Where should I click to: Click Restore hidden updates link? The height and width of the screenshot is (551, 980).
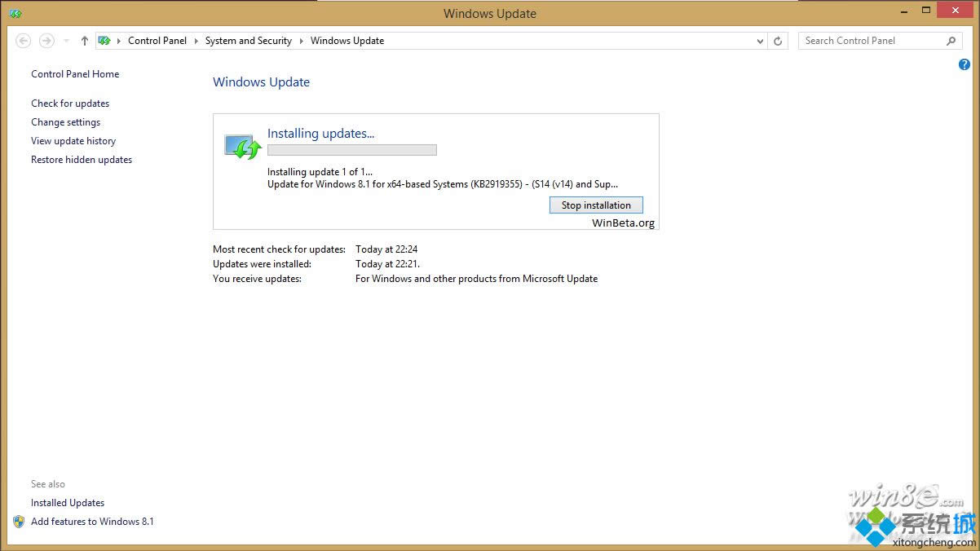[x=82, y=160]
